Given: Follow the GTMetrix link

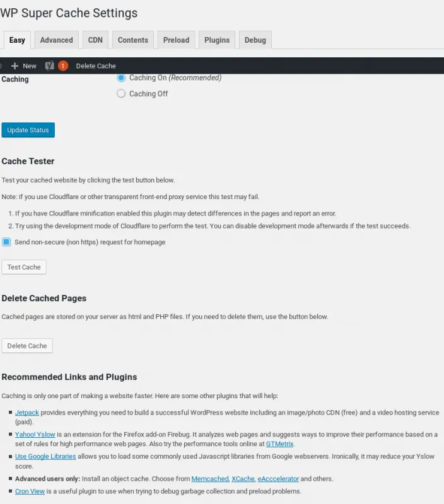Looking at the screenshot, I should (x=279, y=444).
